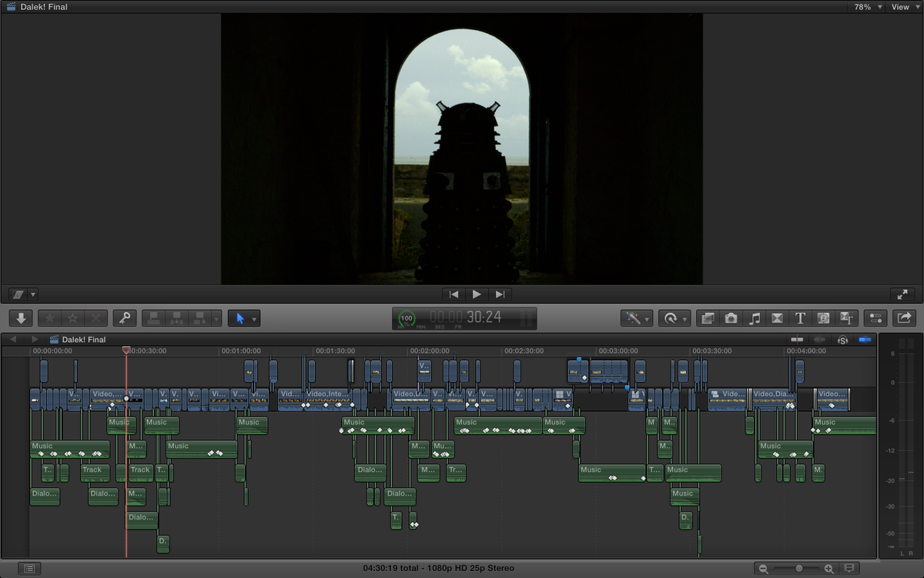Open the edit options dropdown arrow
The image size is (924, 578).
click(x=217, y=318)
